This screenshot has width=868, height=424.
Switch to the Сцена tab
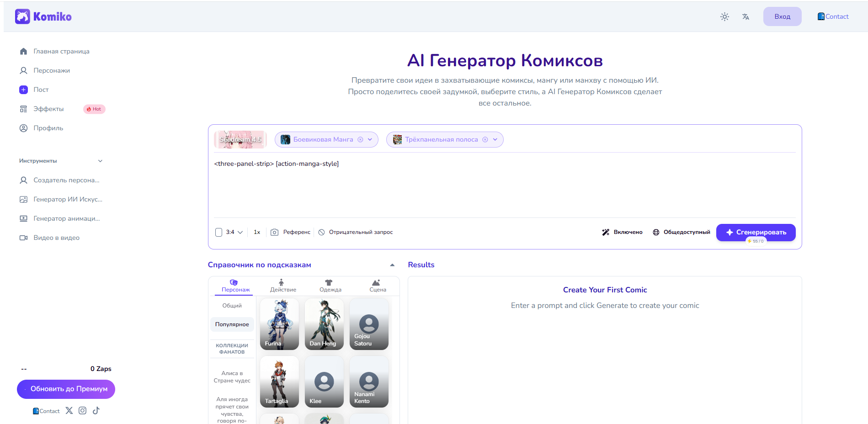(x=378, y=286)
